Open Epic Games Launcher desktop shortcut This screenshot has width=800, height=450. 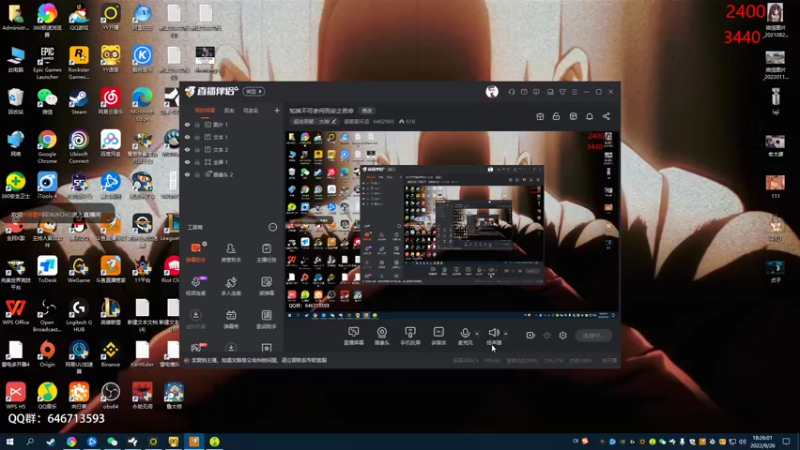47,62
